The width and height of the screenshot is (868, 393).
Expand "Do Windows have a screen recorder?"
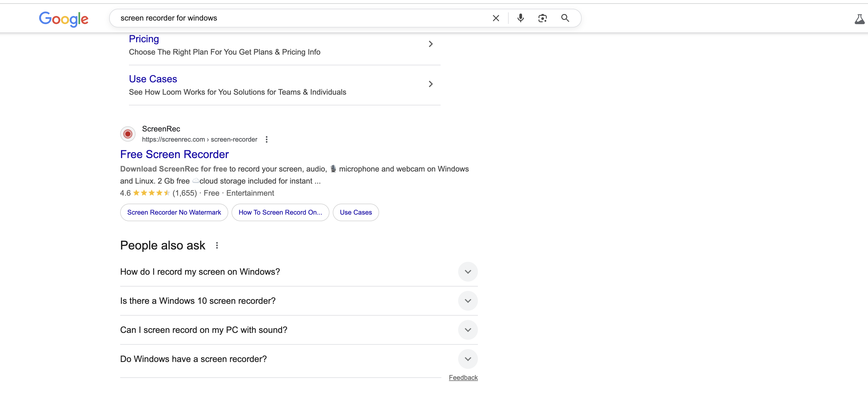(x=468, y=359)
